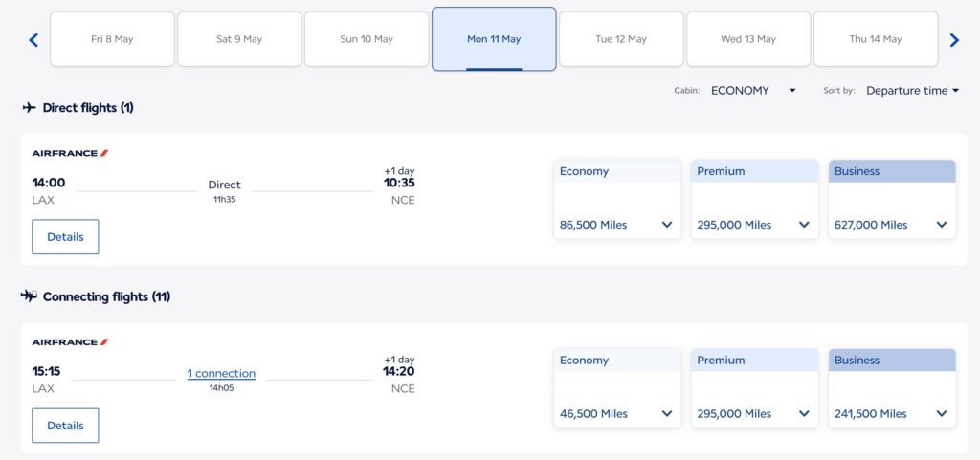Open the Cabin ECONOMY dropdown

(x=753, y=91)
